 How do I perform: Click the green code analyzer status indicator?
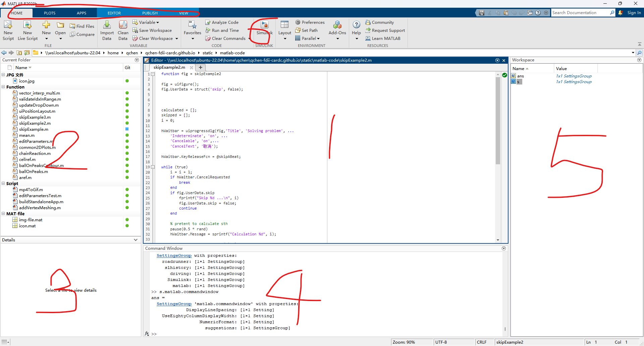pos(504,75)
